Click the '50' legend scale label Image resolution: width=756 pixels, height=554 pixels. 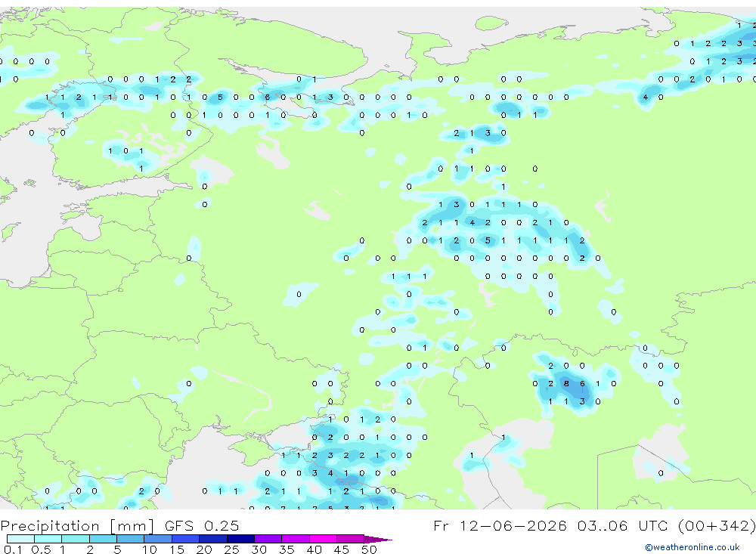tap(369, 549)
